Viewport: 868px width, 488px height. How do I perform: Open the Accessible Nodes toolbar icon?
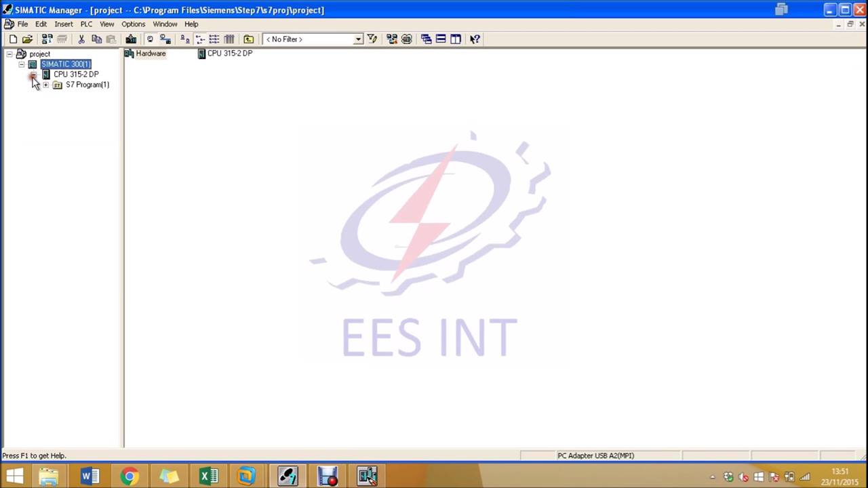(47, 39)
